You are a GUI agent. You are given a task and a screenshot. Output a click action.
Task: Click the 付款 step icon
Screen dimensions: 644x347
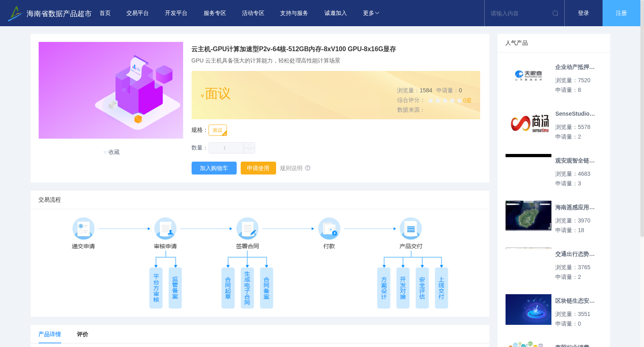329,229
